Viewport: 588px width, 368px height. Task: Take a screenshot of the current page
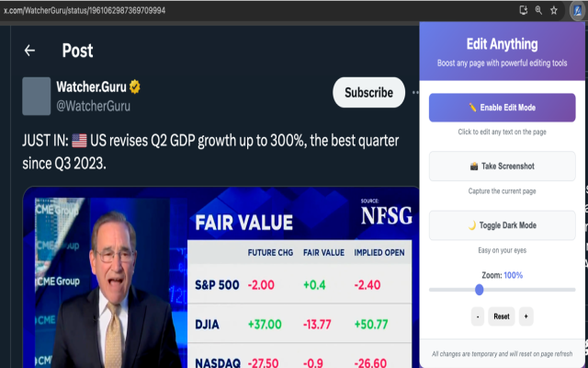502,167
